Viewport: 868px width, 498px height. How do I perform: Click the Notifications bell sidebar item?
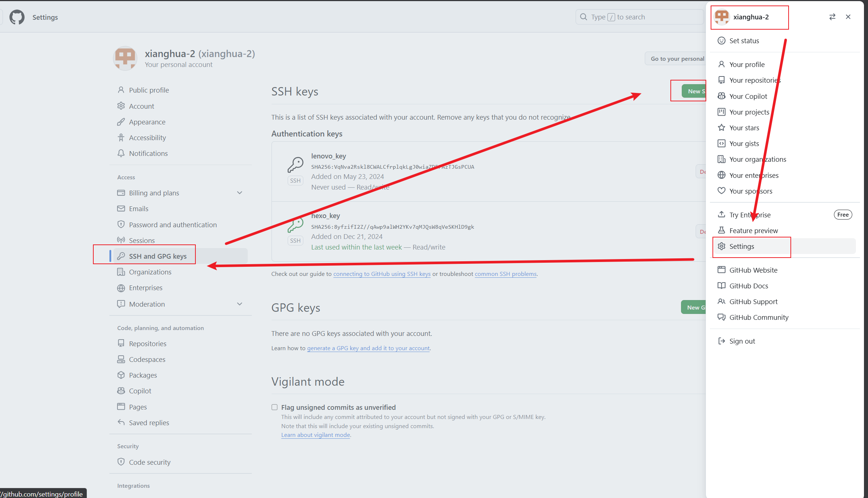(148, 153)
